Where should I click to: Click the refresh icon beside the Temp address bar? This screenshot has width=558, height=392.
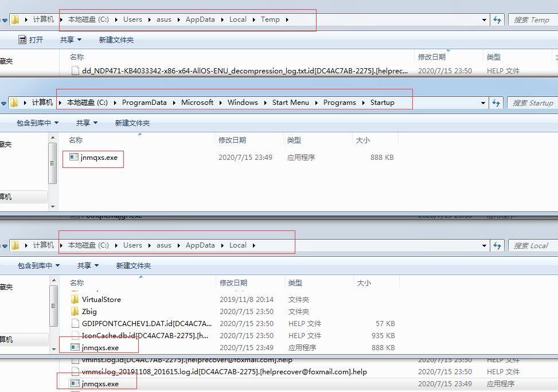point(498,19)
